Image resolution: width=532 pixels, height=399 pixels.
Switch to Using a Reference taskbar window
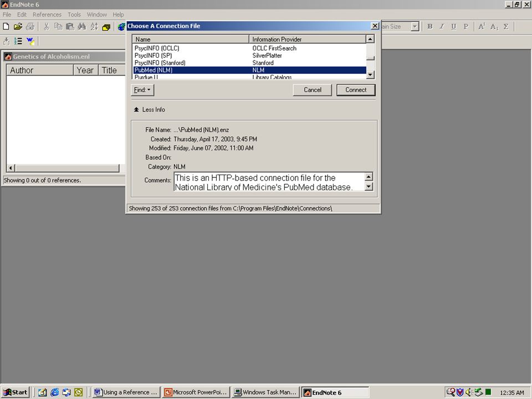click(126, 392)
